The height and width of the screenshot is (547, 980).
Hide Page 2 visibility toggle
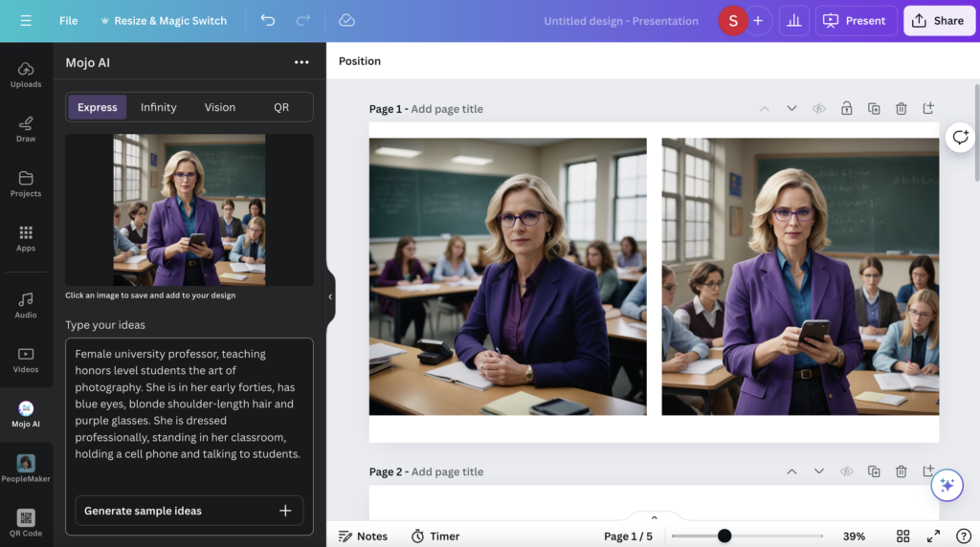click(x=846, y=471)
